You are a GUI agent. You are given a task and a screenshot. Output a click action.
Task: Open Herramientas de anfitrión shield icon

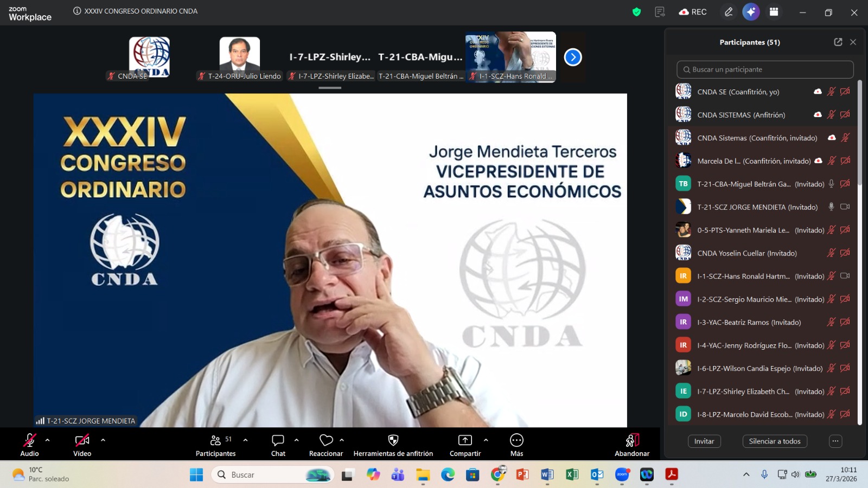[x=393, y=440]
